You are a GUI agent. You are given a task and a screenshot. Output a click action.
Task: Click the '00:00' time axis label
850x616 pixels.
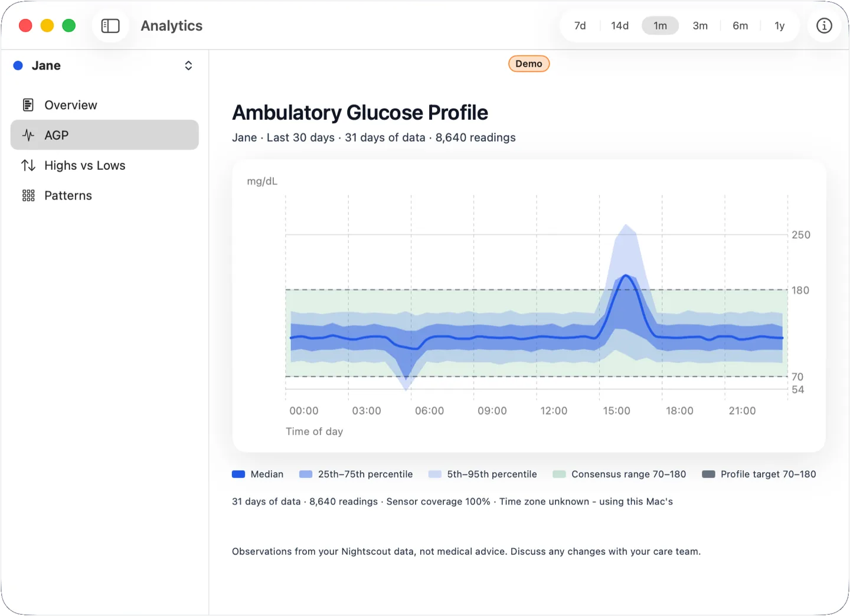pyautogui.click(x=304, y=411)
